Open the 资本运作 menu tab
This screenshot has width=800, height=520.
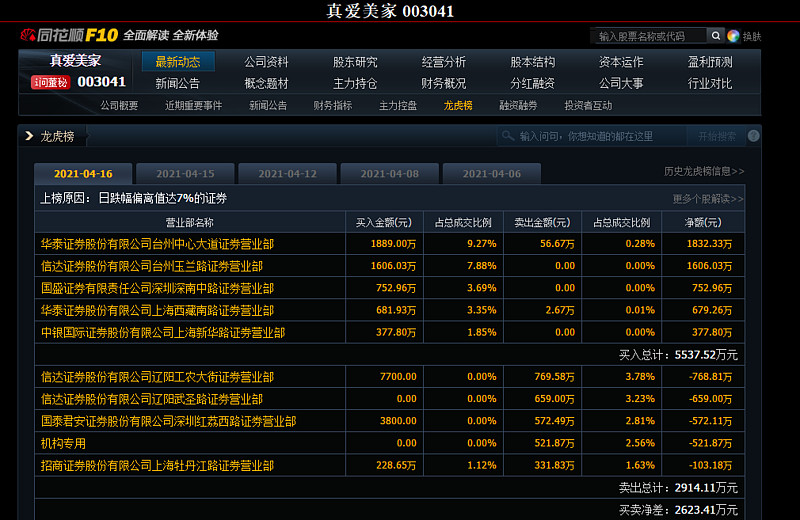click(621, 62)
